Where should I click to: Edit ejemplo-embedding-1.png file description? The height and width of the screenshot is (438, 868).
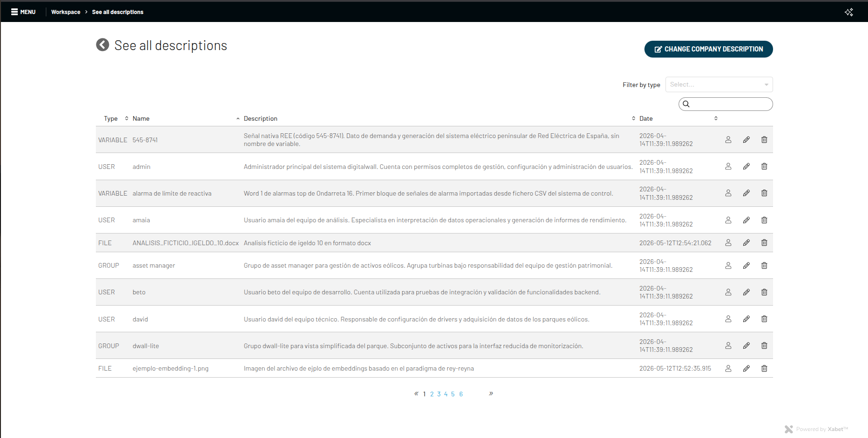tap(746, 368)
